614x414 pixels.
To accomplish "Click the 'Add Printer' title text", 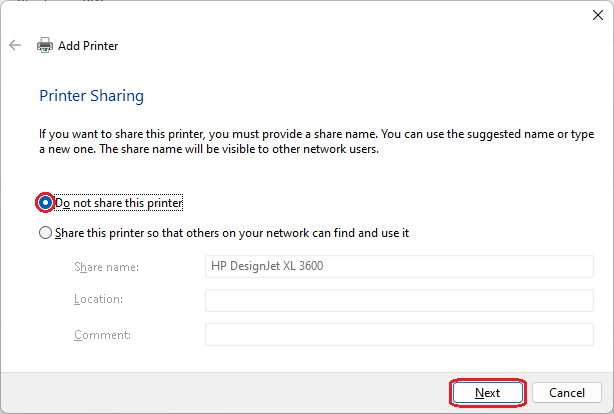I will coord(88,46).
